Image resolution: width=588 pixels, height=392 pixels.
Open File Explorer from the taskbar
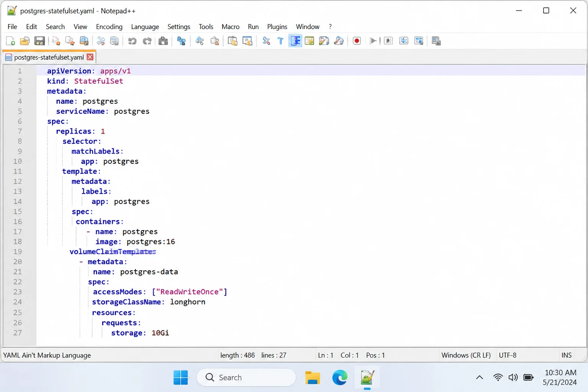tap(312, 377)
